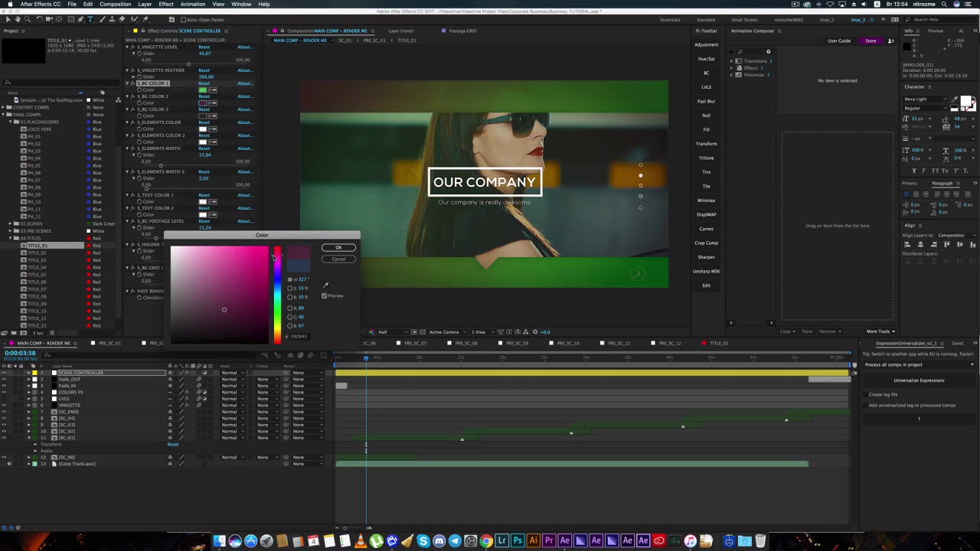Click S_BG COLOR 1 eyedropper icon
This screenshot has height=551, width=980.
214,90
